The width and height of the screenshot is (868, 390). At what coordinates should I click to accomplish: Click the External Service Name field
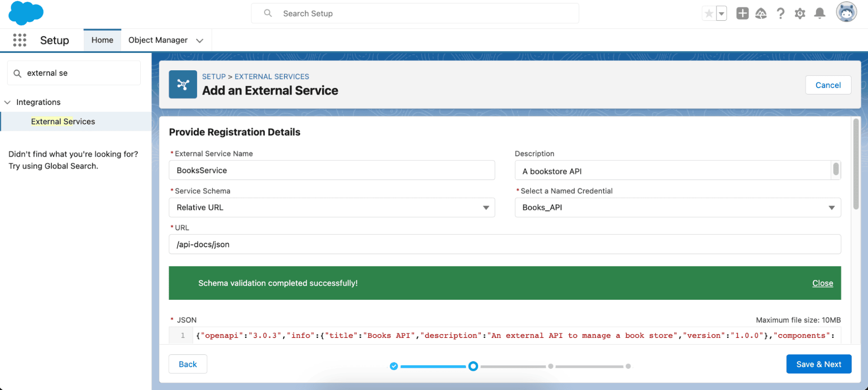point(332,170)
